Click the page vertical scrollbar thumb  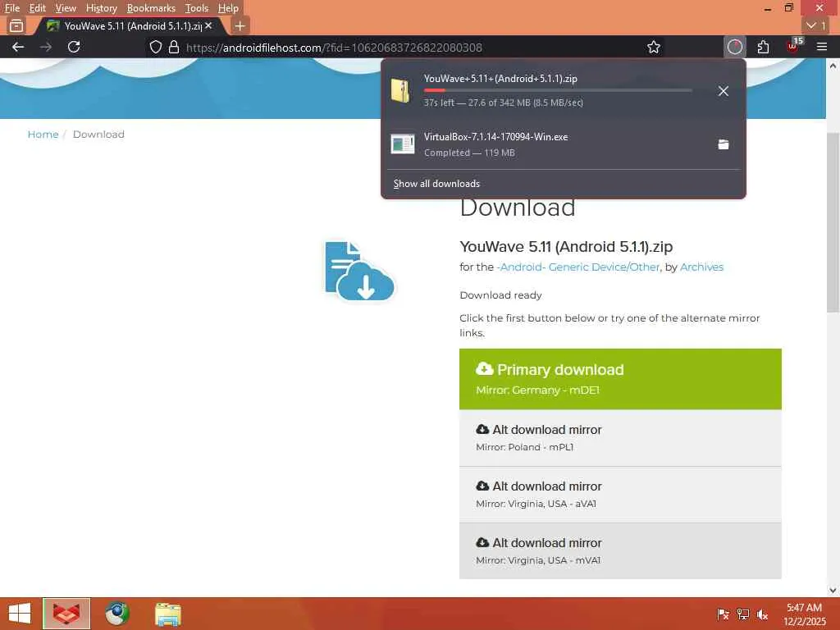[x=833, y=222]
